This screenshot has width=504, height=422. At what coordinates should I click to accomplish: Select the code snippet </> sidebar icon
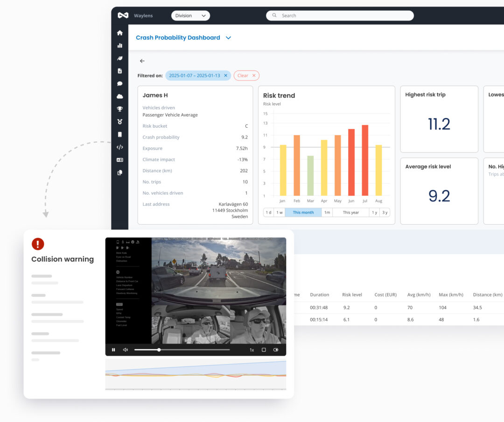click(x=120, y=147)
